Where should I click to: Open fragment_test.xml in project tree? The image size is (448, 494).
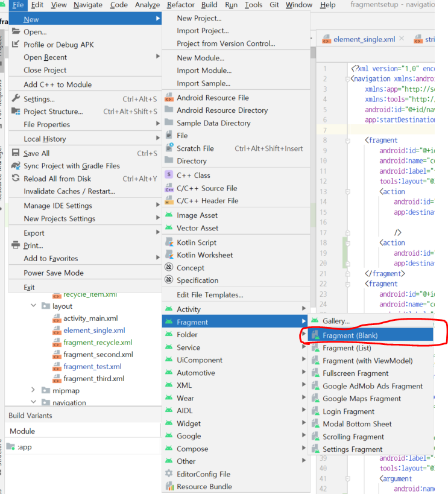[x=92, y=366]
